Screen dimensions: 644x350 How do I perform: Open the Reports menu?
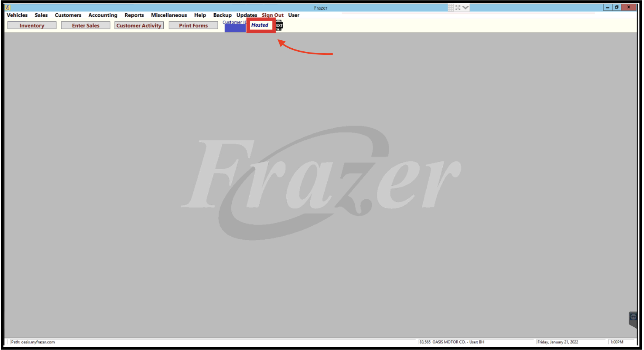(134, 15)
